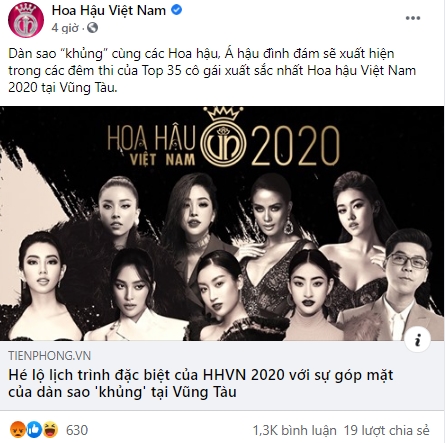Click the post caption text about Vũng Tàu

[212, 70]
